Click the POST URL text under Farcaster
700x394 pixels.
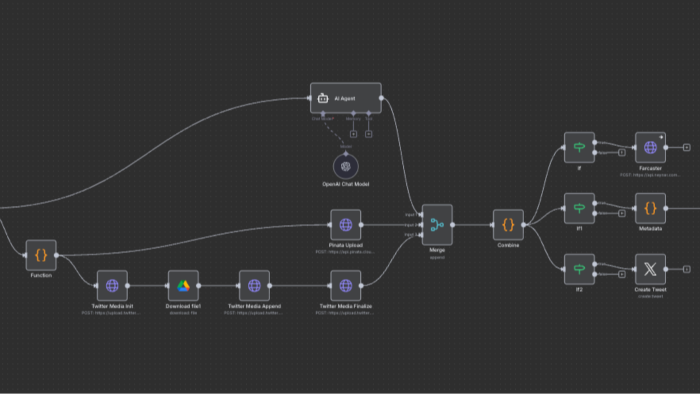[650, 175]
